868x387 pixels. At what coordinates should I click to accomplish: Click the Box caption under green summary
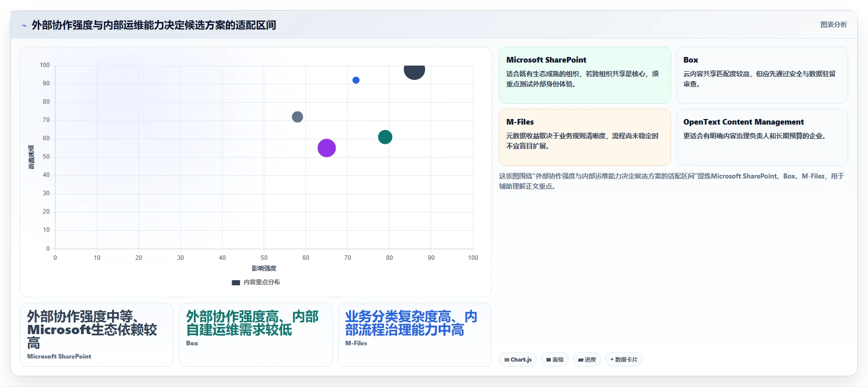coord(192,343)
